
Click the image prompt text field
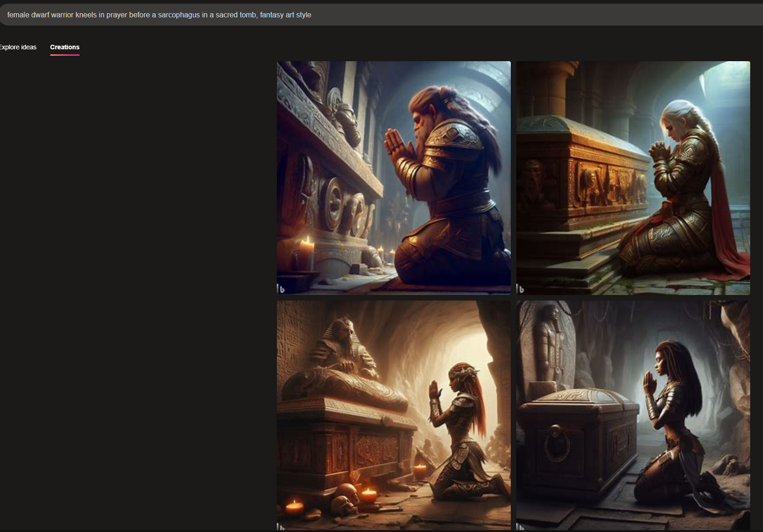366,15
